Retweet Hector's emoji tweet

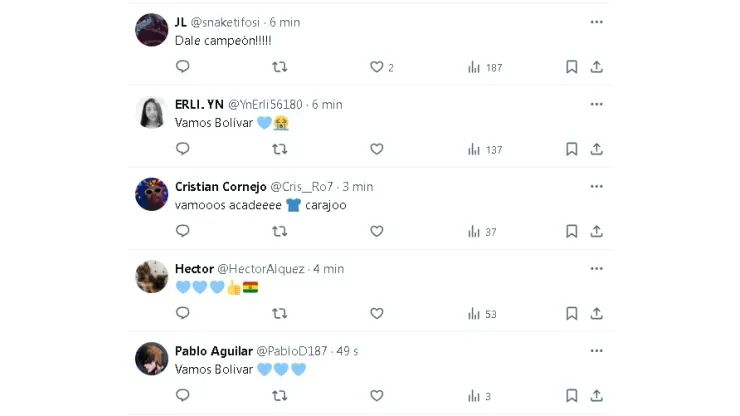(x=280, y=313)
